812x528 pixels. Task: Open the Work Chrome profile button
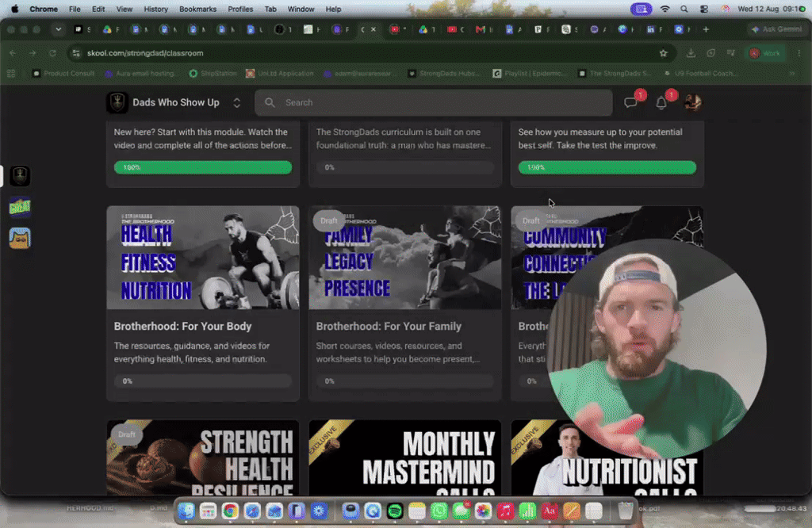click(767, 53)
